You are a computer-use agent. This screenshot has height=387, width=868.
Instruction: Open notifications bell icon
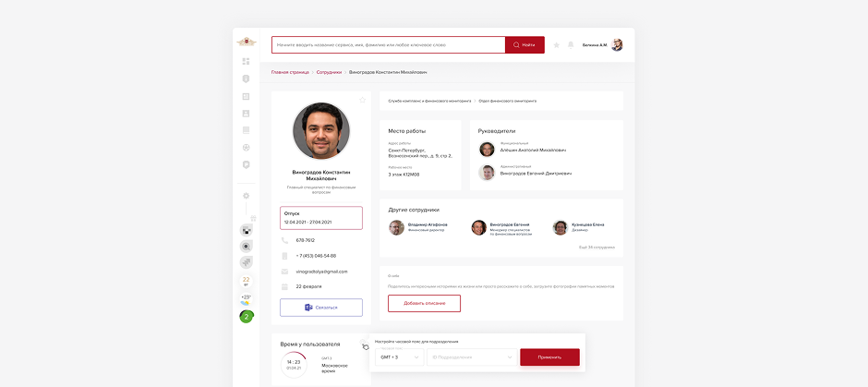click(571, 44)
